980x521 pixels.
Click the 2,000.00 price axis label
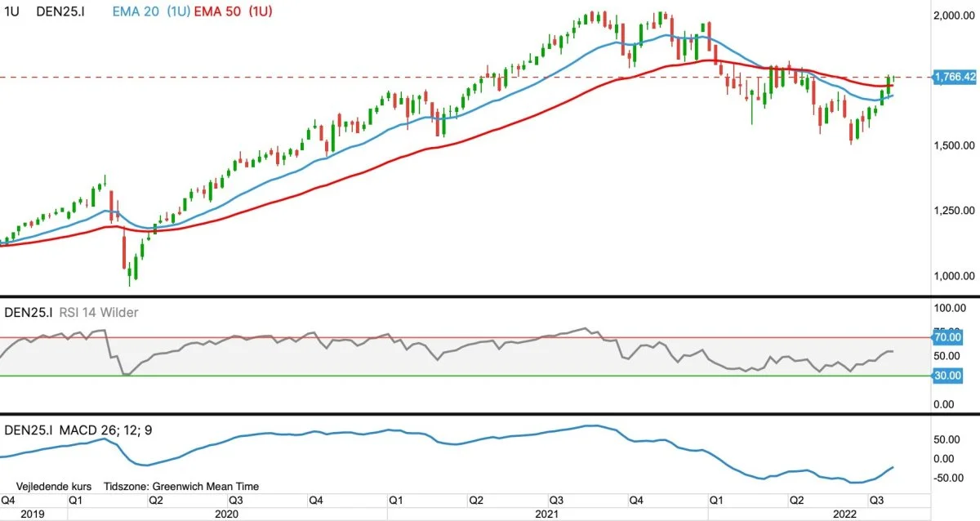click(x=954, y=16)
